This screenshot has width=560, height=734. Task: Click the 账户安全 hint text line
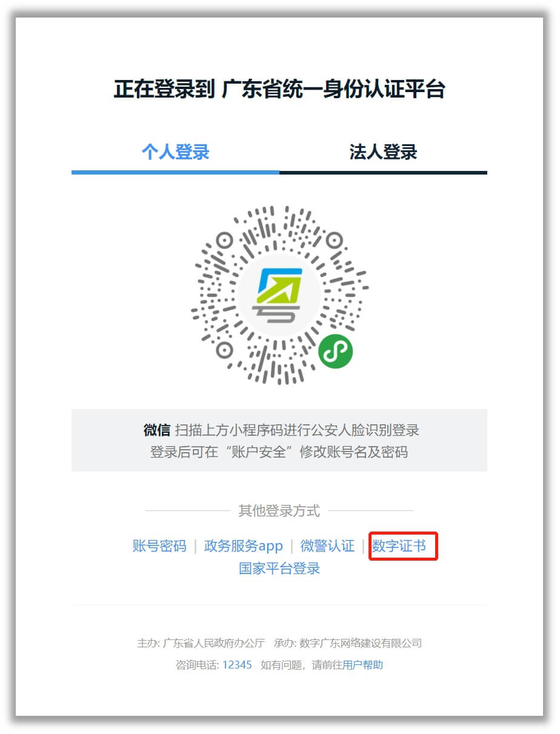[x=279, y=452]
